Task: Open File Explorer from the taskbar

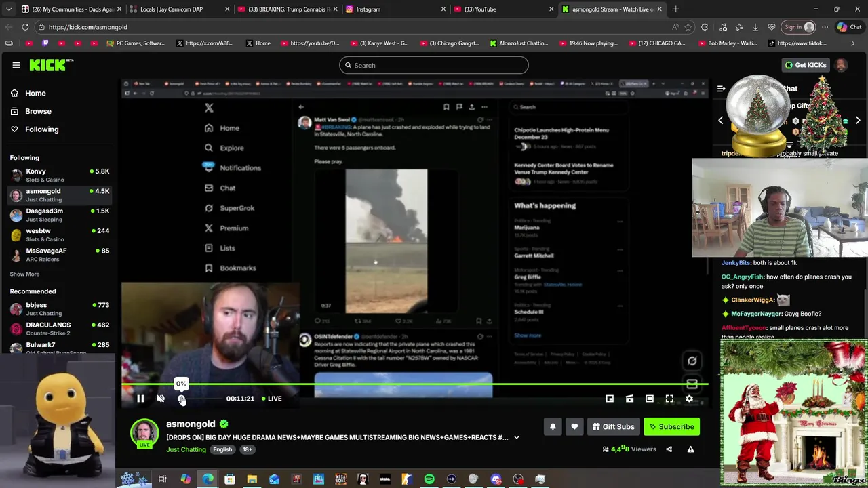Action: [x=252, y=479]
